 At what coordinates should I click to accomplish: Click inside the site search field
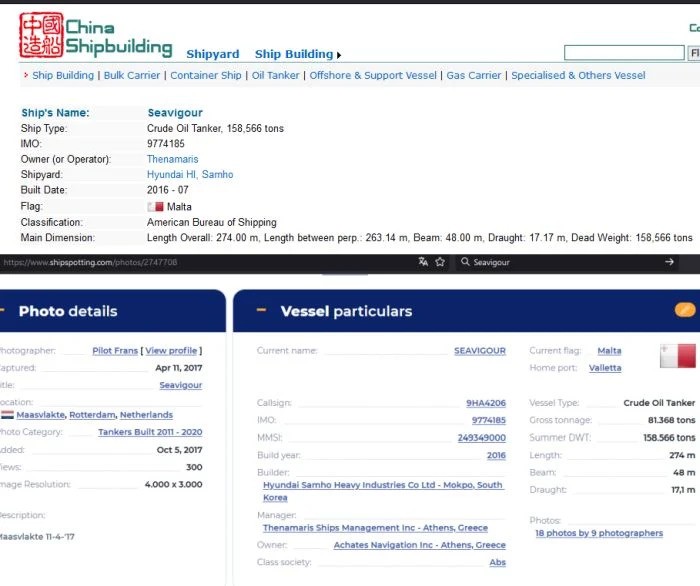[x=624, y=53]
